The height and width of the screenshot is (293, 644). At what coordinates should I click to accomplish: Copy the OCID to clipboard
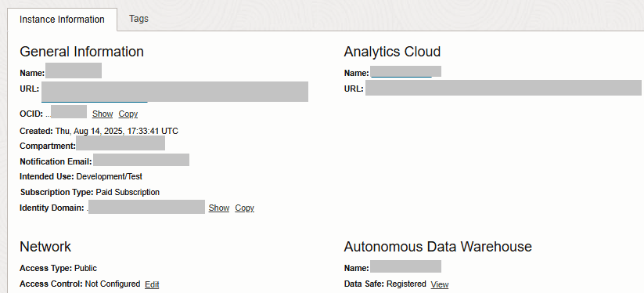click(x=128, y=114)
